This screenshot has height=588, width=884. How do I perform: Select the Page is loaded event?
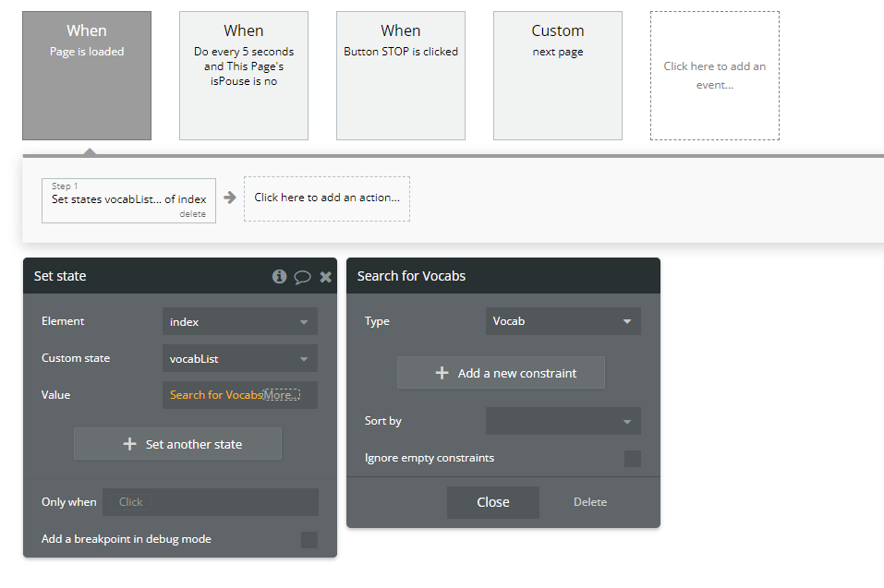pyautogui.click(x=87, y=76)
